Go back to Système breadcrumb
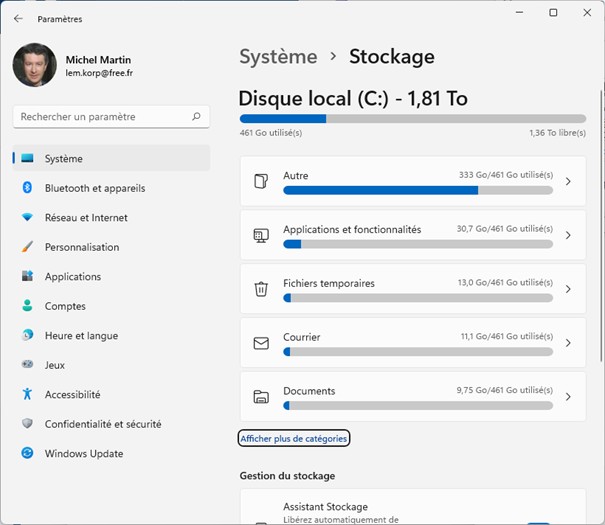The height and width of the screenshot is (525, 605). (278, 56)
